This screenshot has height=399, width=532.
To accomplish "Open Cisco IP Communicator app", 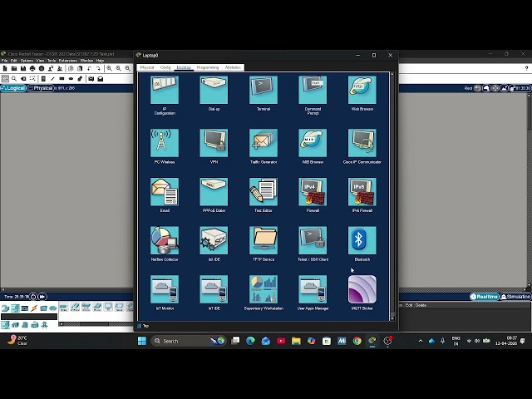I will coord(362,143).
